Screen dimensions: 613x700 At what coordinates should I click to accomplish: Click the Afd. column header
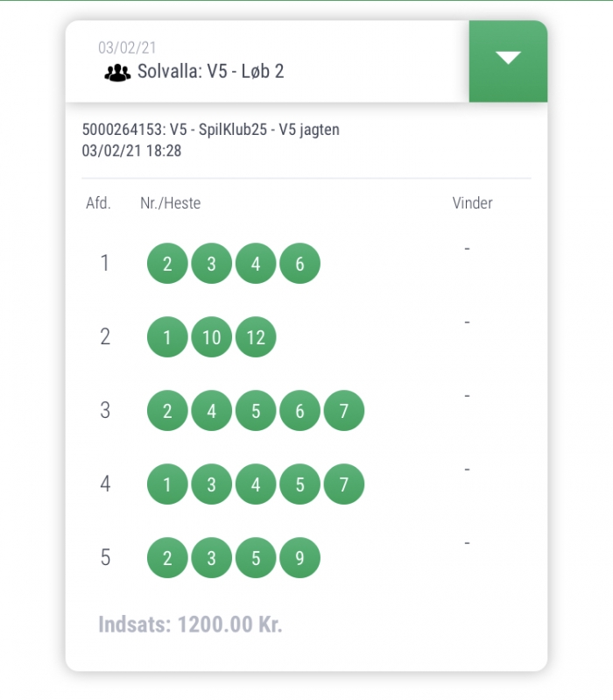pos(98,203)
